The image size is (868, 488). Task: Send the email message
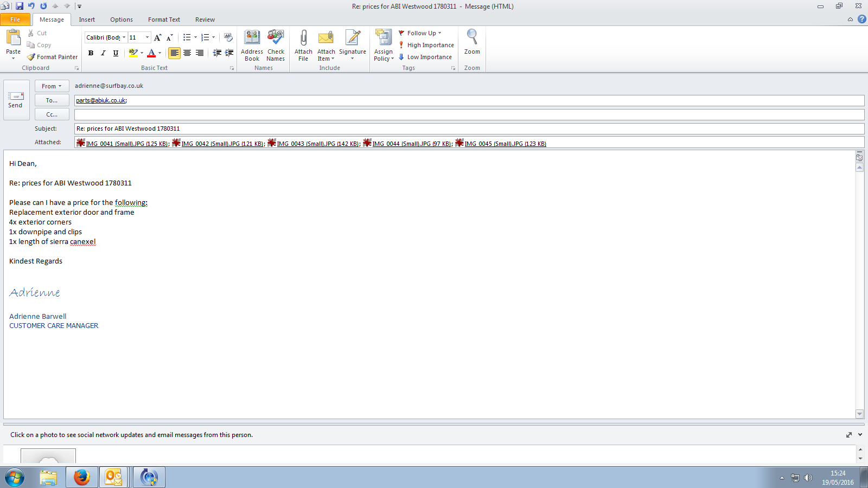(x=15, y=100)
